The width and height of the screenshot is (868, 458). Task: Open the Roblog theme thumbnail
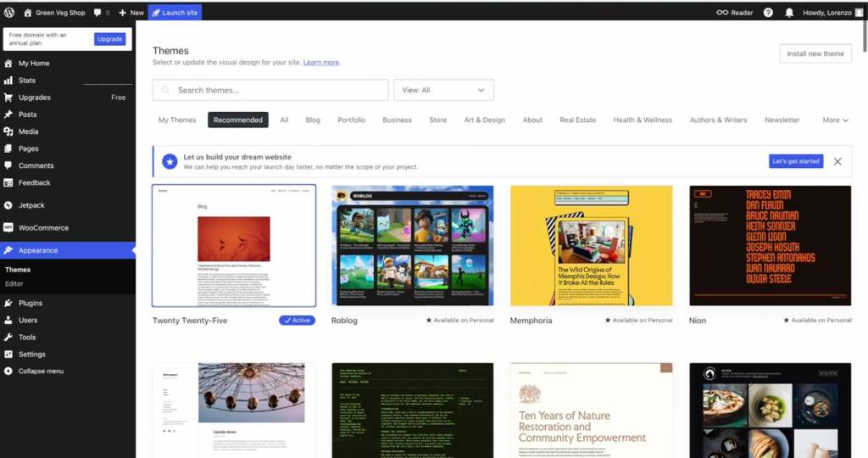click(412, 246)
